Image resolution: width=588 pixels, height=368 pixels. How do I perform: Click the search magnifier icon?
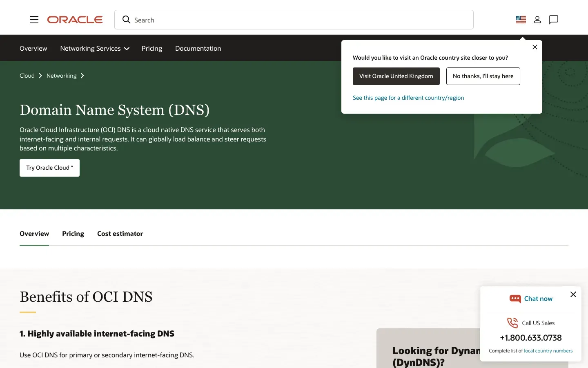(127, 20)
